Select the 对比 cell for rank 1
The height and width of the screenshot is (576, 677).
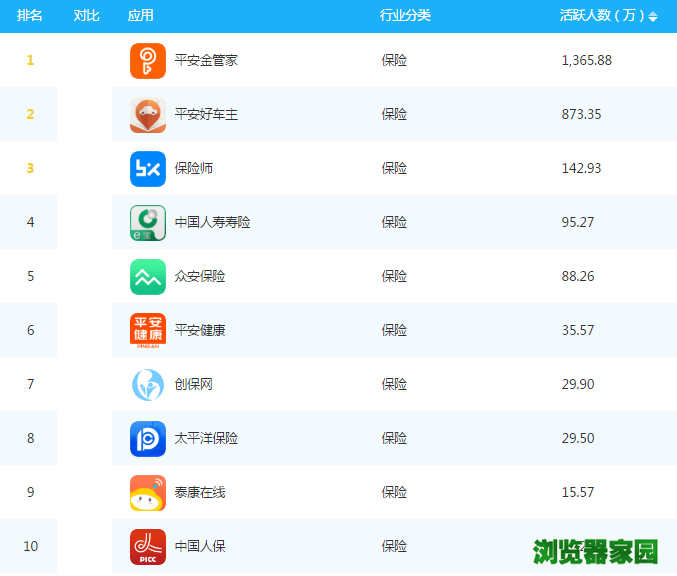[87, 61]
